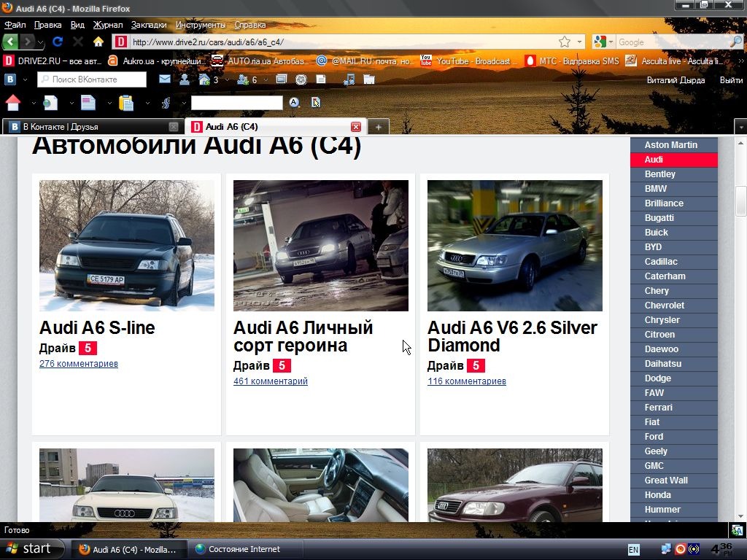The width and height of the screenshot is (747, 560).
Task: Open the Журнал menu
Action: pos(108,25)
